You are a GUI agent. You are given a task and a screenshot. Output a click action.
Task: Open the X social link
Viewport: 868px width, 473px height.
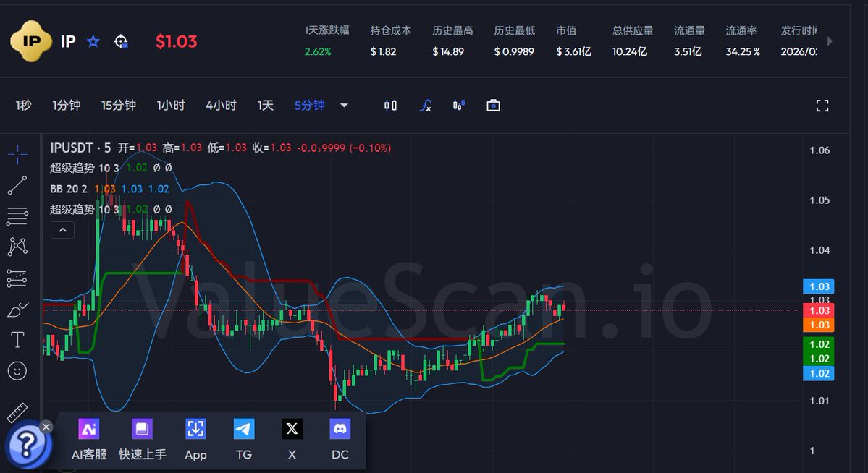(292, 440)
